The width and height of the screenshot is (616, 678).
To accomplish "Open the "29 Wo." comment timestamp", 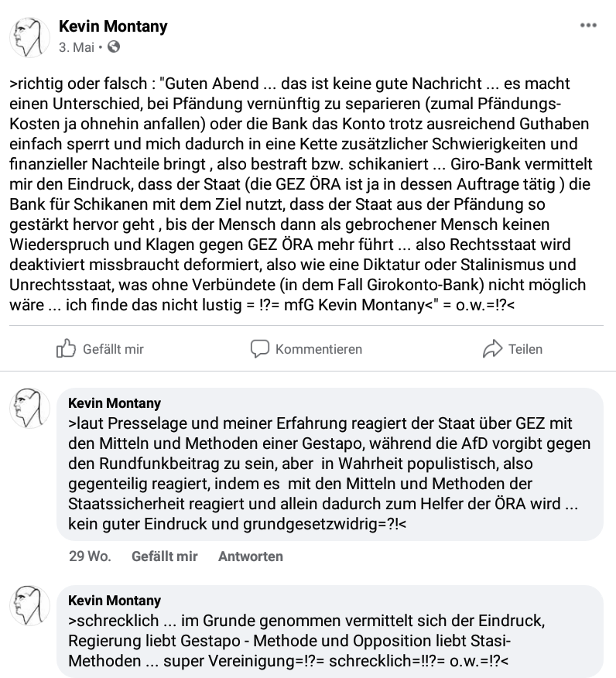I will point(90,556).
